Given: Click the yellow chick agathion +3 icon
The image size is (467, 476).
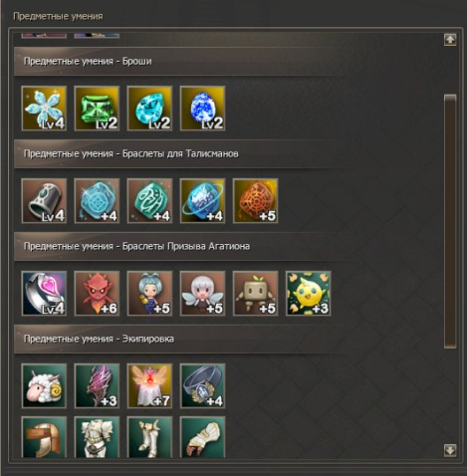Looking at the screenshot, I should 309,294.
